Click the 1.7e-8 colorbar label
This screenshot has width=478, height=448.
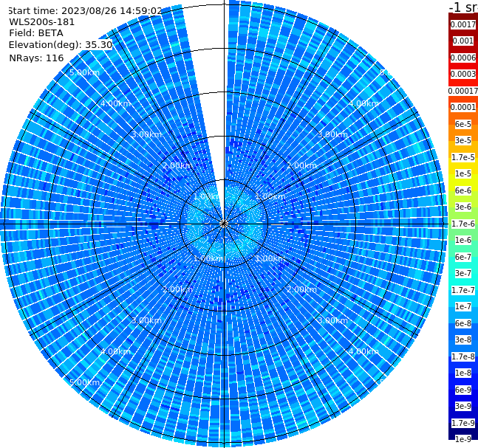click(463, 356)
